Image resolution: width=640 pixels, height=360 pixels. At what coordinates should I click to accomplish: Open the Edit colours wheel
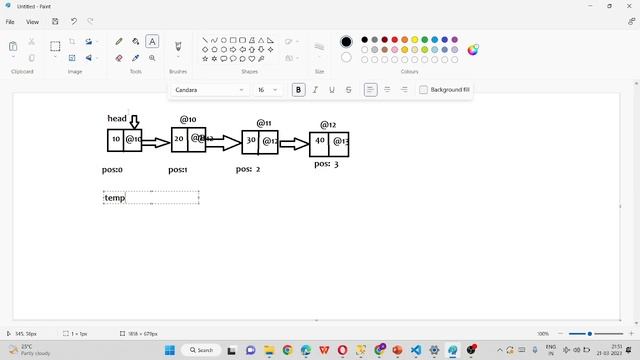[x=473, y=50]
